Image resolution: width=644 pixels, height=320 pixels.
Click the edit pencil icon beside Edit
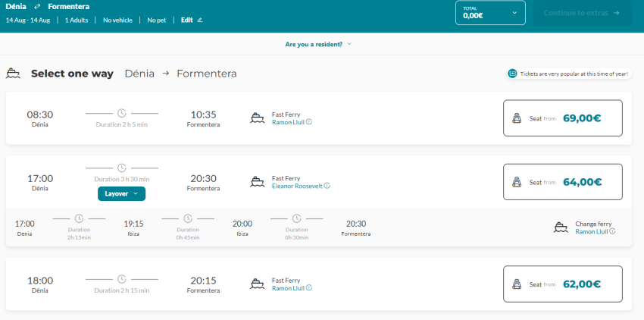(200, 20)
